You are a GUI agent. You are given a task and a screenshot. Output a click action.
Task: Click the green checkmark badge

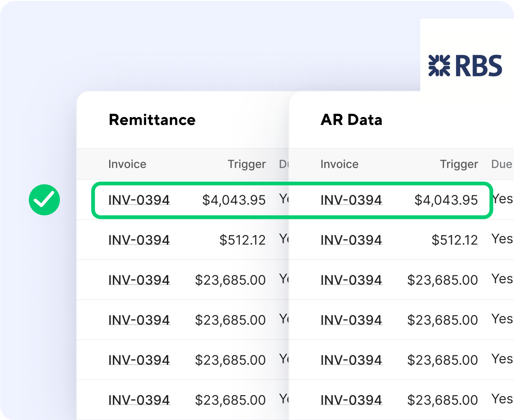coord(44,199)
